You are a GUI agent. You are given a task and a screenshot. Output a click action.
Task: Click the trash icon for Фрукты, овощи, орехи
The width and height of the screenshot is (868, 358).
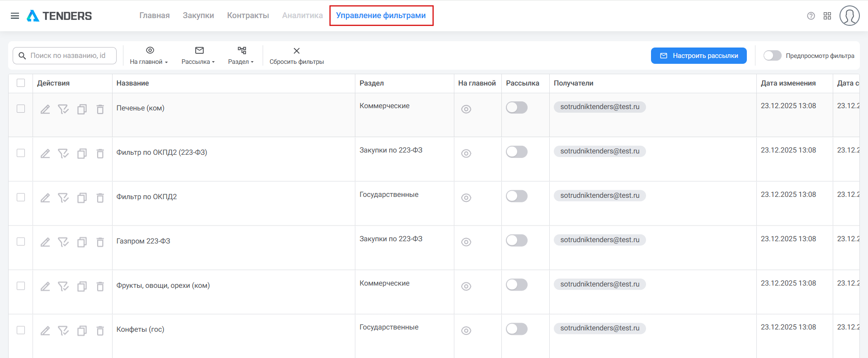[100, 286]
